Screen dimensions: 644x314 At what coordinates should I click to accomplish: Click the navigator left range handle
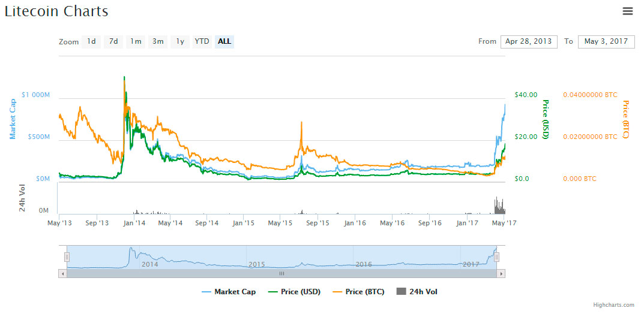67,257
